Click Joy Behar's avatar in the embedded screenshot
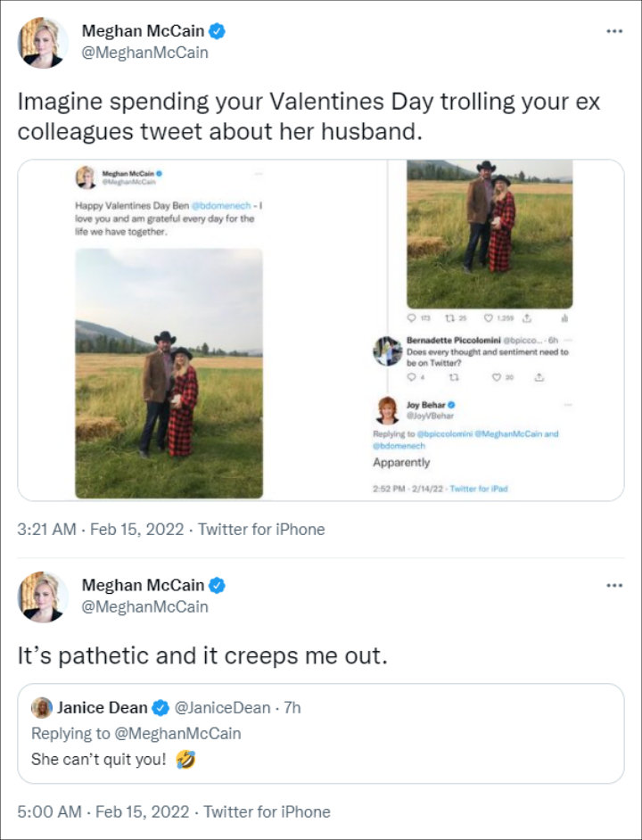Image resolution: width=642 pixels, height=840 pixels. point(388,410)
